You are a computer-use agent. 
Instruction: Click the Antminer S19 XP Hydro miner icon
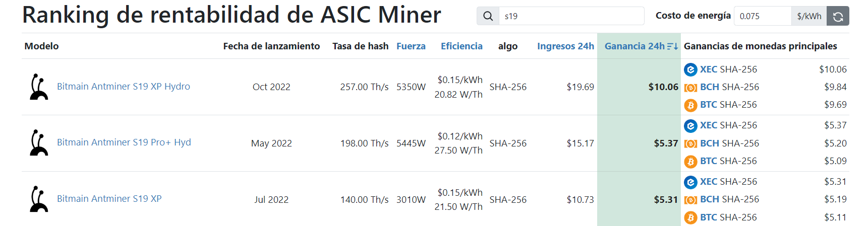tap(39, 87)
